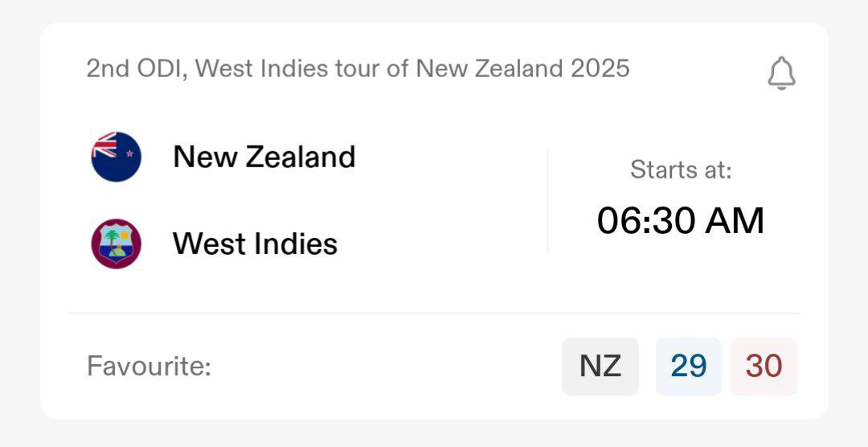Viewport: 868px width, 447px height.
Task: Select the New Zealand team name
Action: 264,156
